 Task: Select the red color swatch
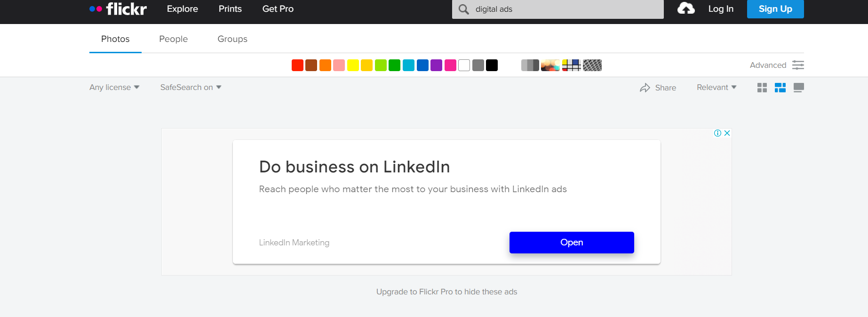297,65
